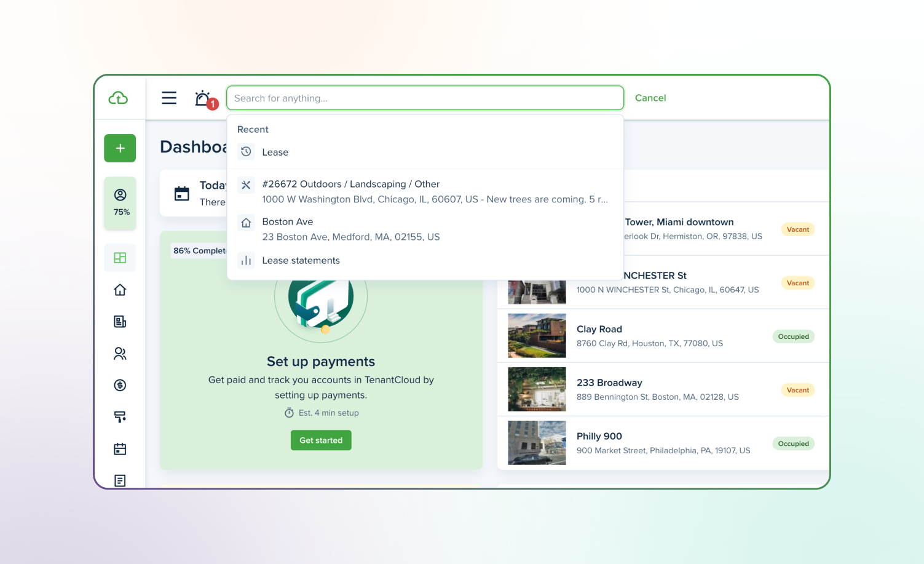Click the 'Set up payments' heading
924x564 pixels.
pyautogui.click(x=321, y=362)
